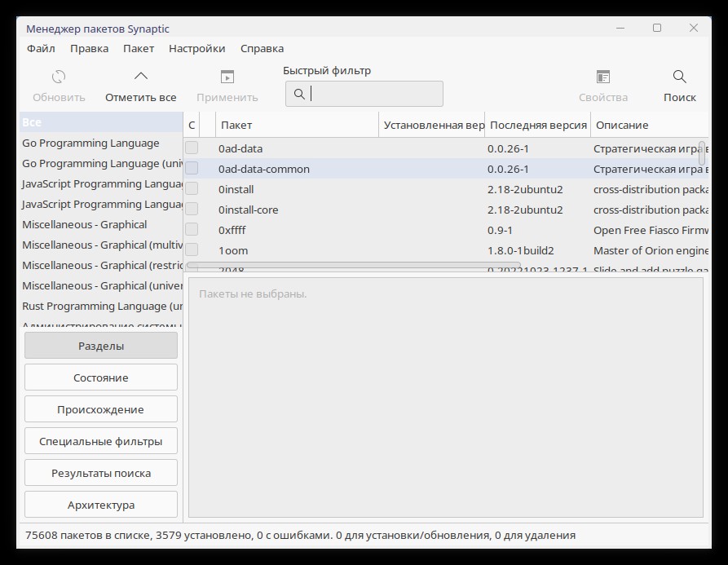Group packages by Архитектура

click(x=101, y=505)
